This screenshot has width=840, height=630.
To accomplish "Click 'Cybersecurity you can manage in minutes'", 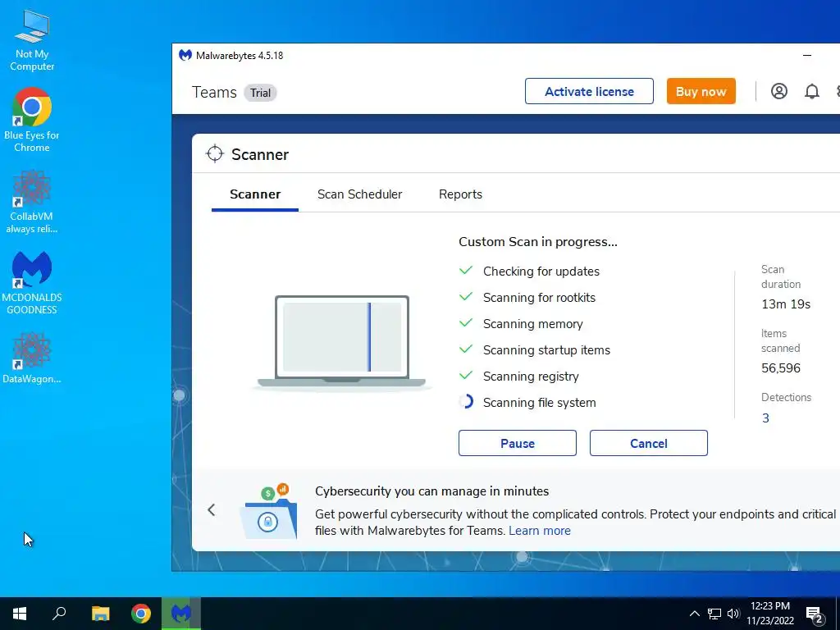I will [431, 491].
